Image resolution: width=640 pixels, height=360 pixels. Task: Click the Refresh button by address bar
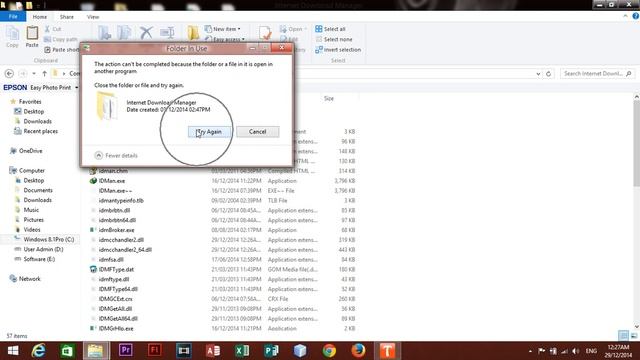coord(549,74)
